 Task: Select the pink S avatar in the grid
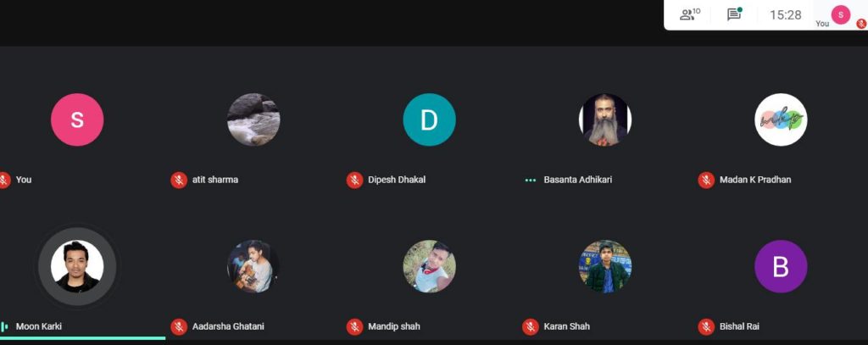coord(77,120)
